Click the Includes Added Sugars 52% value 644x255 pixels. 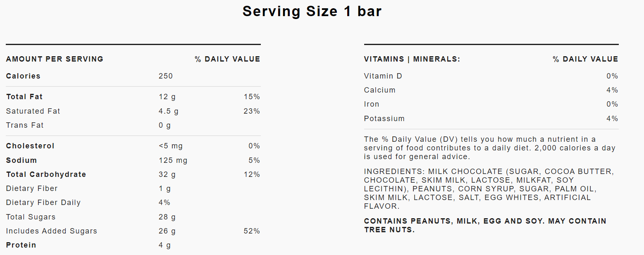pos(251,231)
